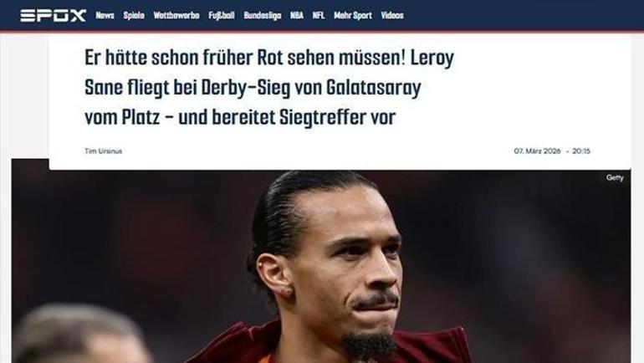644x363 pixels.
Task: Click the headline line mentioning Galatasaray
Action: coord(253,88)
